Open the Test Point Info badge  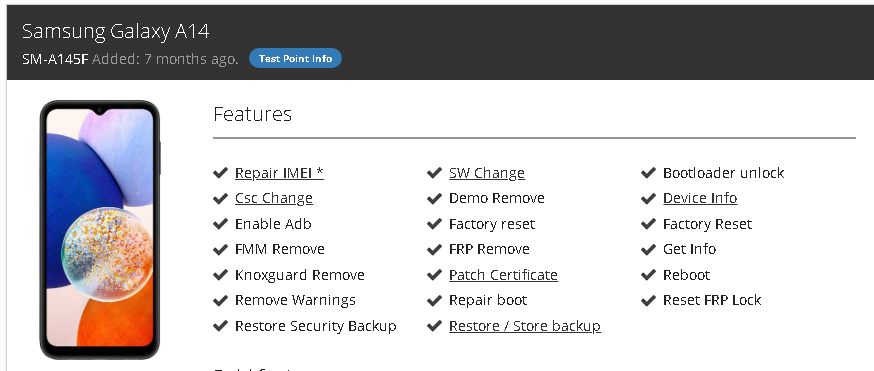[295, 58]
